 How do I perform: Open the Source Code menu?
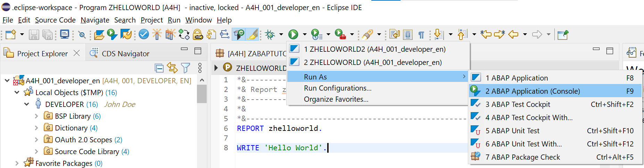(55, 20)
